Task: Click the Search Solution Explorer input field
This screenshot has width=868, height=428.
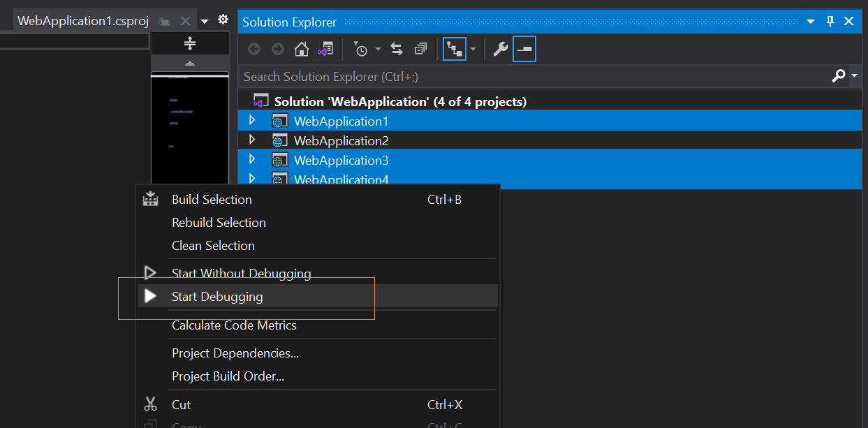Action: [x=419, y=75]
